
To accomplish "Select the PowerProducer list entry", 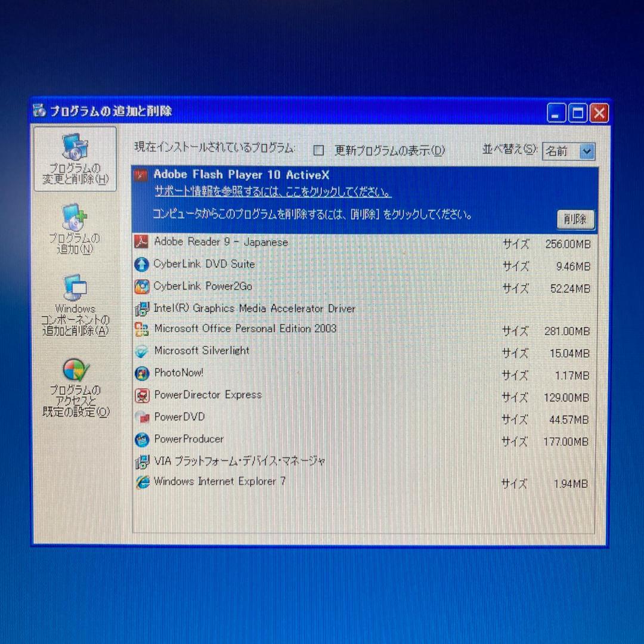I will pos(188,439).
